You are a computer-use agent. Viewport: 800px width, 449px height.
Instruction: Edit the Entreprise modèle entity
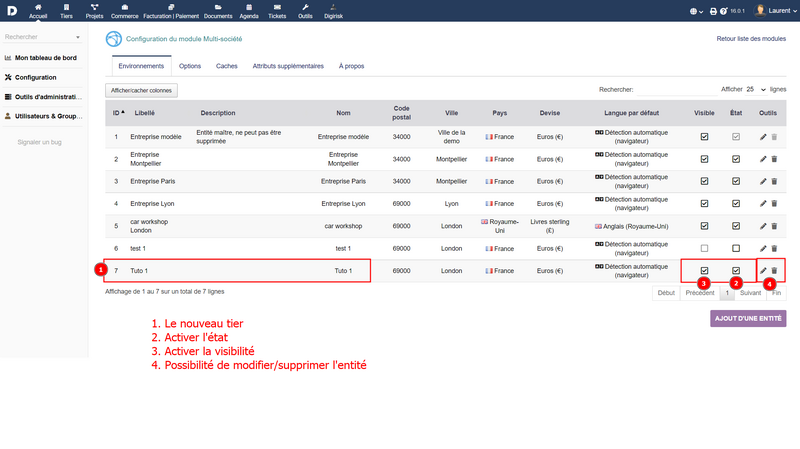click(x=763, y=137)
